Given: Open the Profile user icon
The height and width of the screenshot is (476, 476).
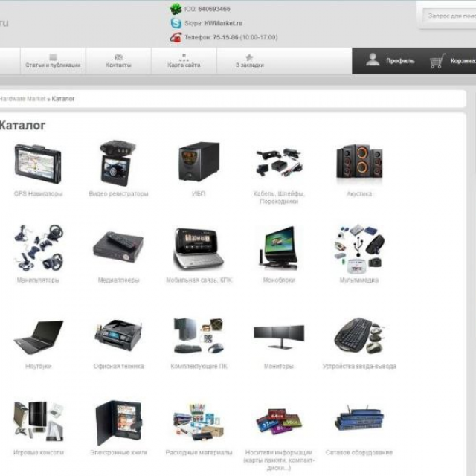Looking at the screenshot, I should click(x=373, y=59).
